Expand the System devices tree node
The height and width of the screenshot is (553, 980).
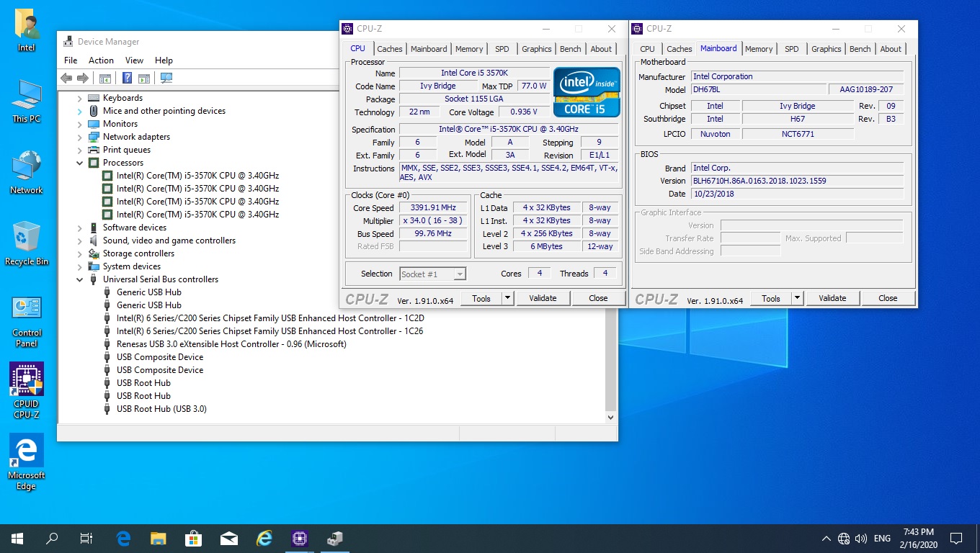point(80,266)
